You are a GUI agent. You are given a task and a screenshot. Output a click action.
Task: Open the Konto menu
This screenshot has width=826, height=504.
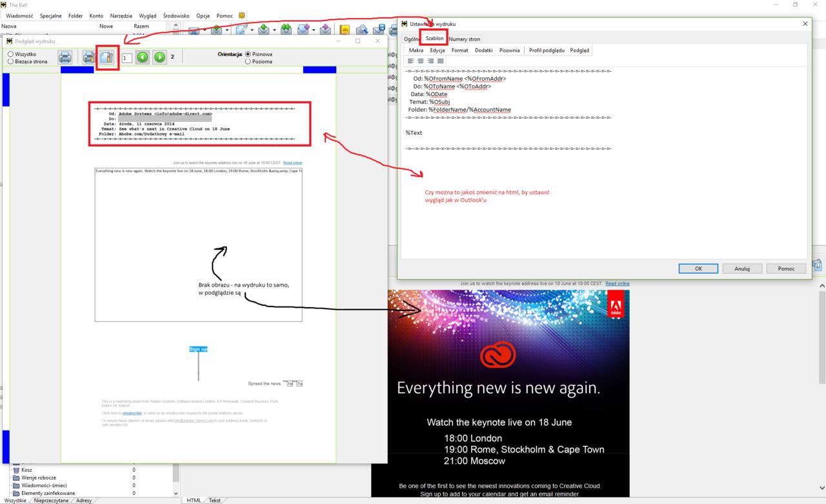[x=96, y=15]
